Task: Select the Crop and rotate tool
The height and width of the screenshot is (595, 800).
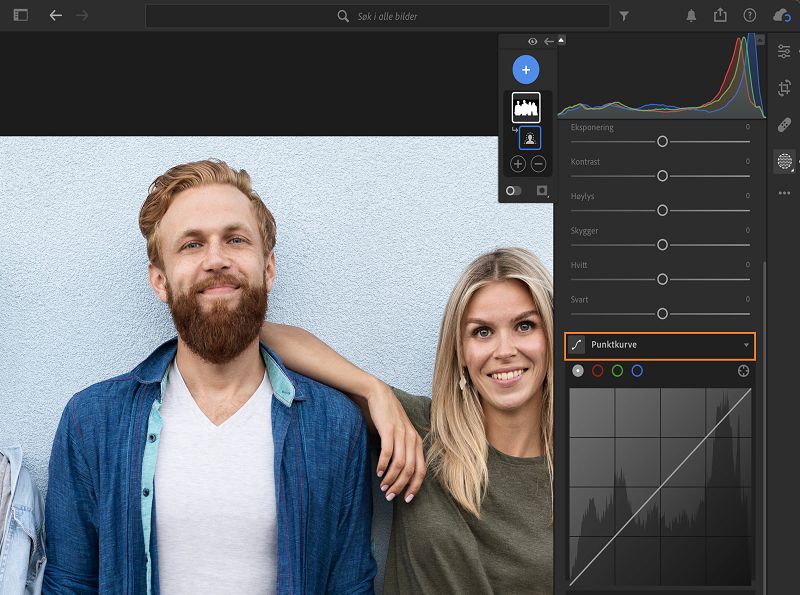Action: pyautogui.click(x=784, y=88)
